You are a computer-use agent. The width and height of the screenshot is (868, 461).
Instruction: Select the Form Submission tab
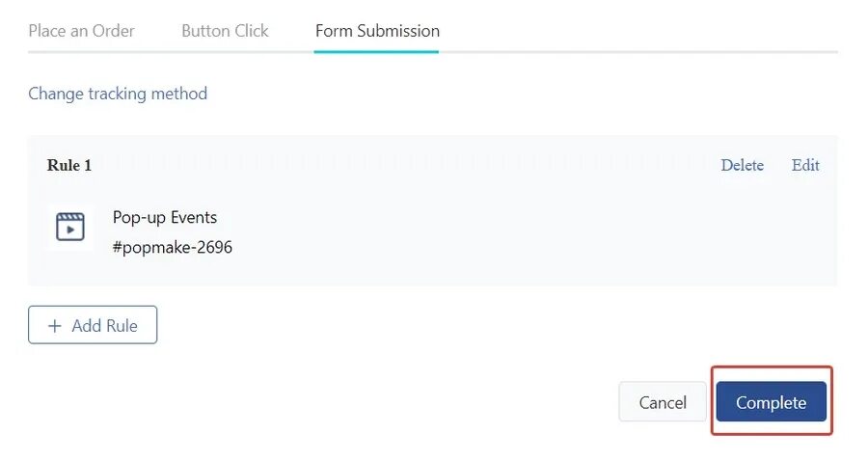[377, 31]
